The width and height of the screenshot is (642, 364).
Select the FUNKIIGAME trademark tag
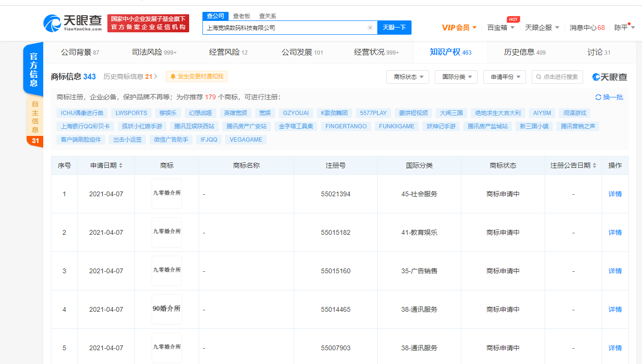(x=397, y=126)
